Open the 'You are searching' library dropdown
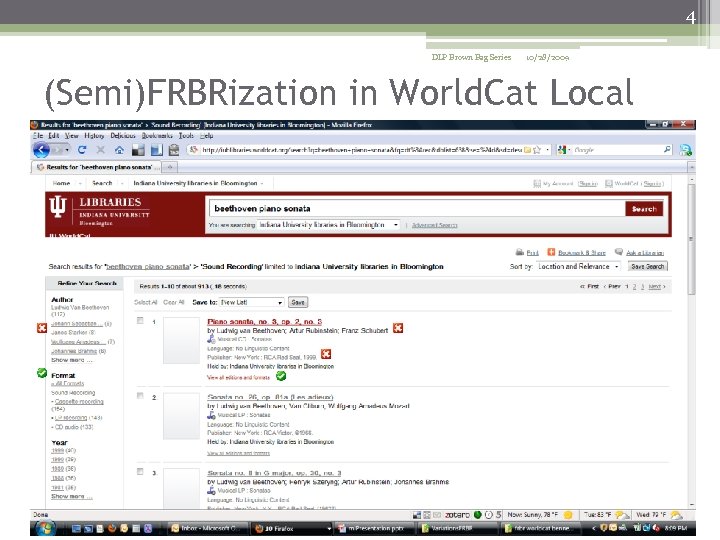The height and width of the screenshot is (540, 720). (328, 225)
